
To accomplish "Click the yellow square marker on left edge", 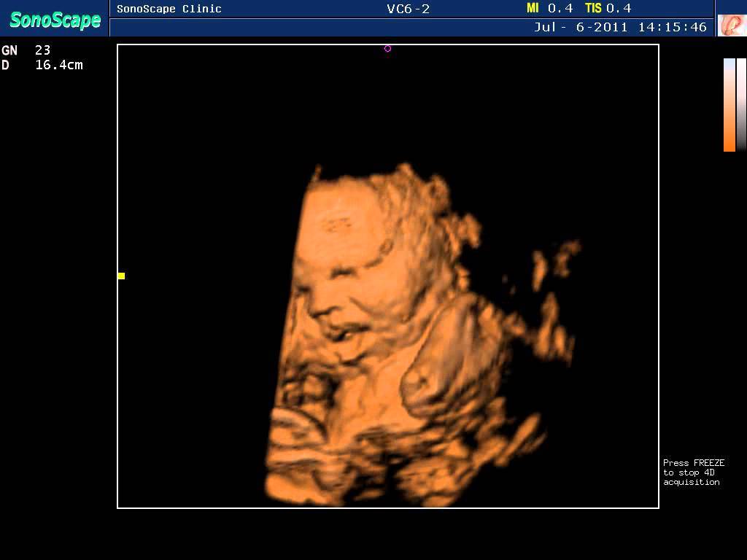I will (121, 276).
